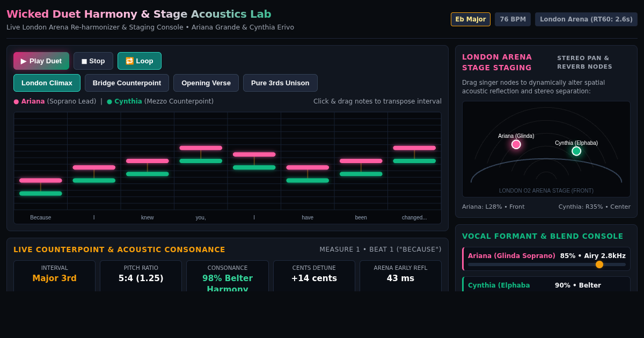Image resolution: width=644 pixels, height=338 pixels.
Task: Click the London Arena RT60 badge
Action: point(586,19)
